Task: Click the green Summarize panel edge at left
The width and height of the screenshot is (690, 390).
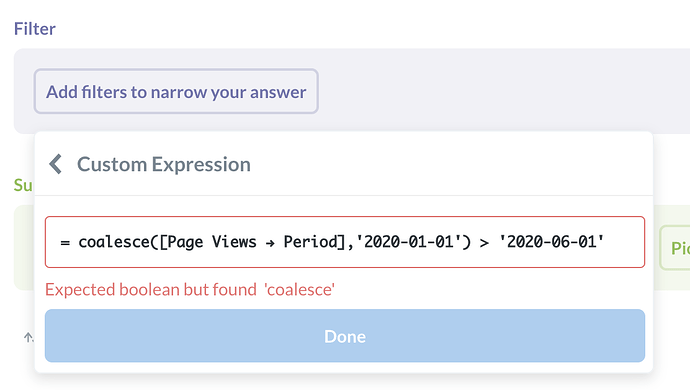Action: click(24, 247)
